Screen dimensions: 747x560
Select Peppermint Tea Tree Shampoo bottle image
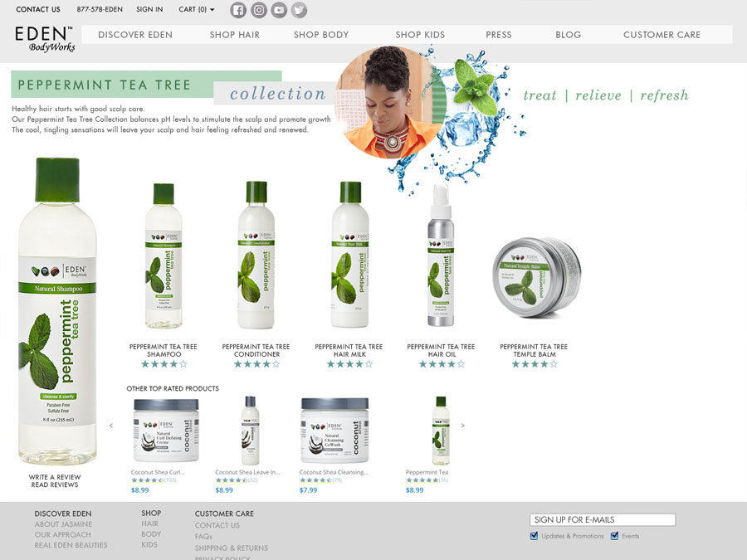(x=164, y=256)
